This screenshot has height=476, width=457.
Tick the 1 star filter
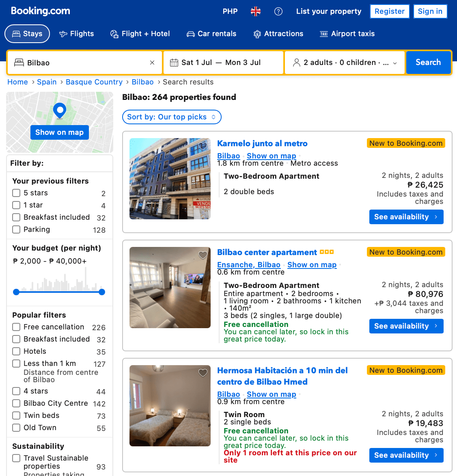(16, 205)
